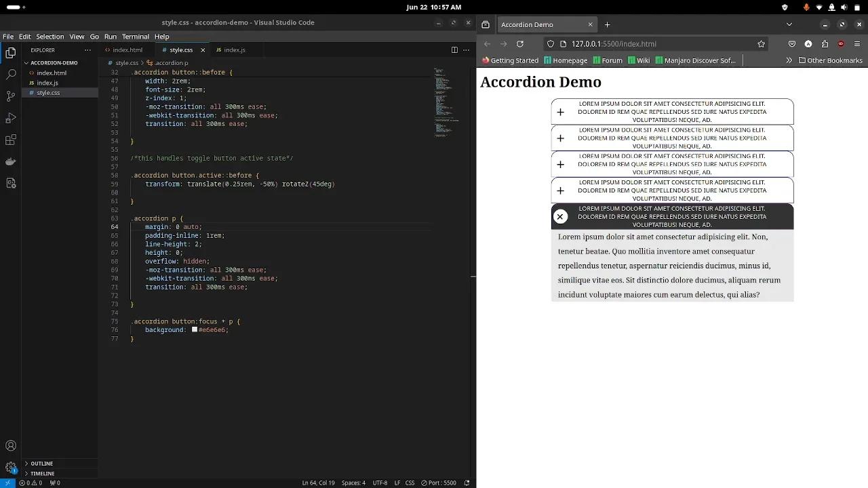Open the Pocket icon in Firefox toolbar
868x488 pixels.
point(791,44)
